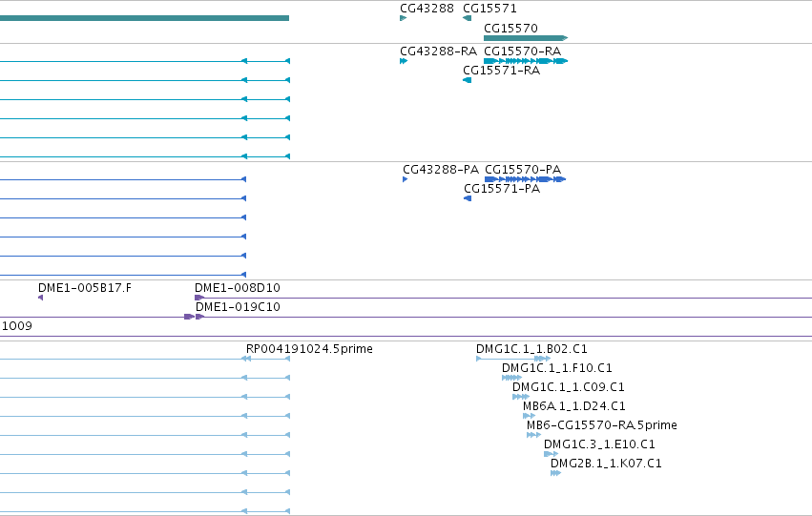This screenshot has height=516, width=812.
Task: Select transcript label CG43288-RA
Action: tap(438, 52)
